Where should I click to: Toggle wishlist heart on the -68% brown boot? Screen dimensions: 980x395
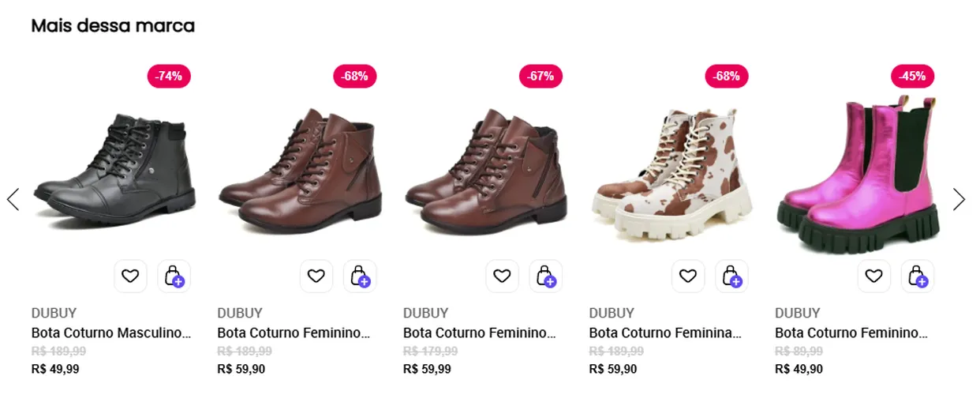(x=316, y=276)
